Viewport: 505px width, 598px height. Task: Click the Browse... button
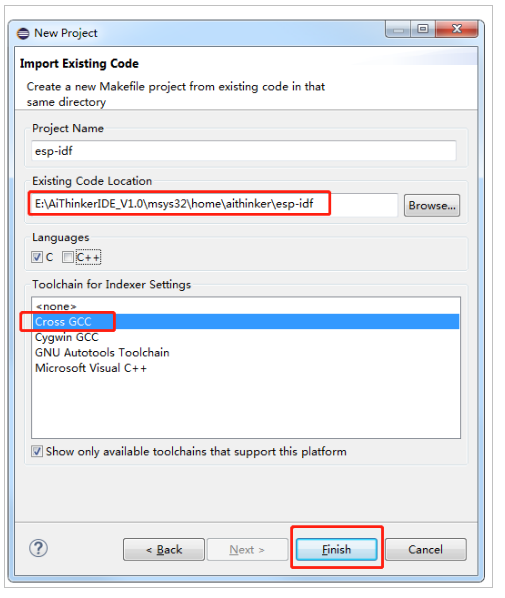[x=432, y=206]
